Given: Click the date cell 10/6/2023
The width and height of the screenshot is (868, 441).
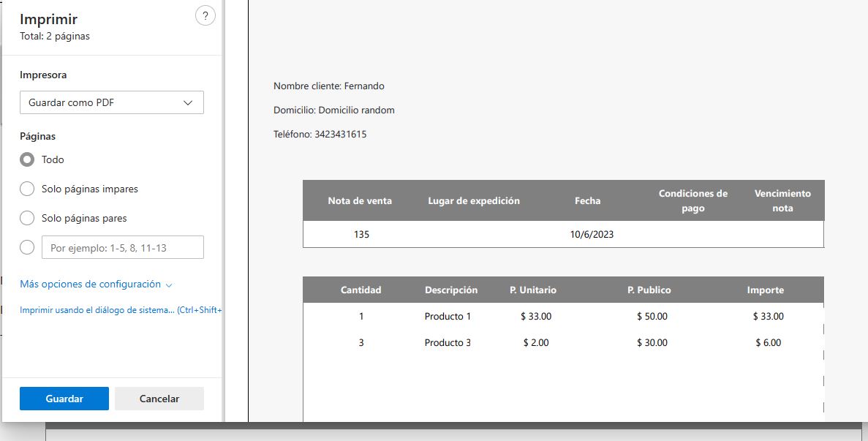Looking at the screenshot, I should click(592, 235).
